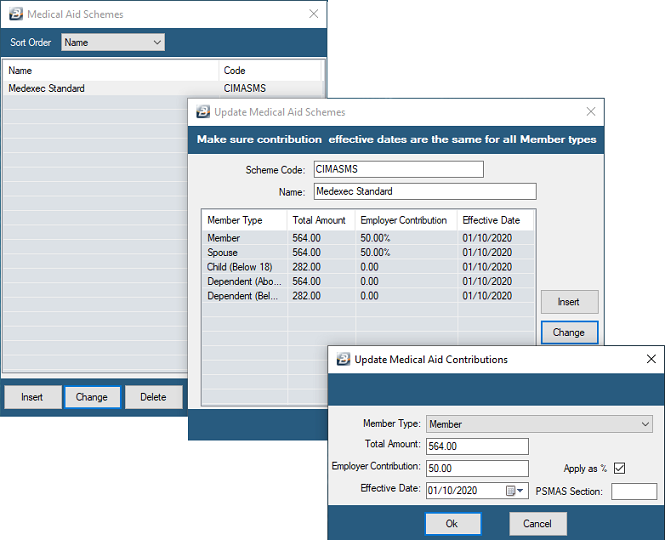
Task: Click the Delete button
Action: pos(154,397)
